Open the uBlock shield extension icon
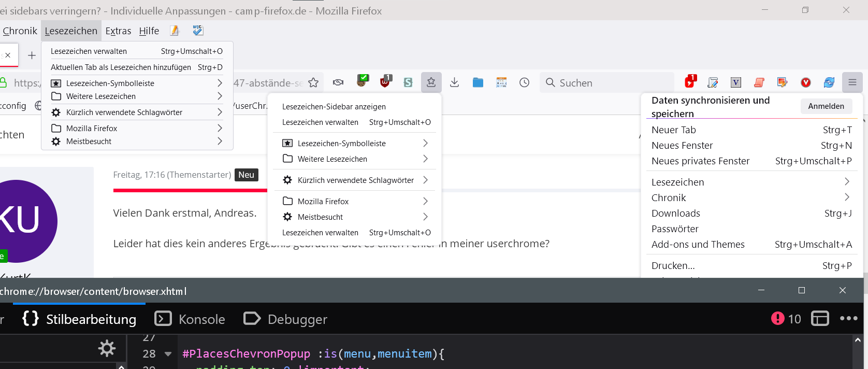868x369 pixels. point(385,82)
